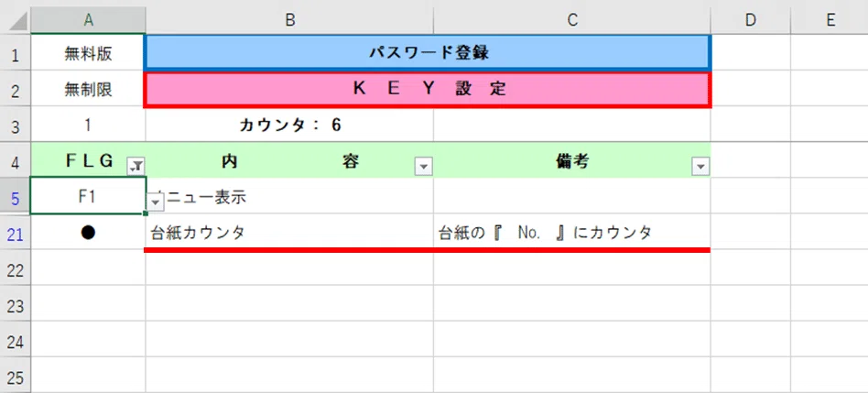The height and width of the screenshot is (393, 868).
Task: Select column D header
Action: [x=751, y=21]
